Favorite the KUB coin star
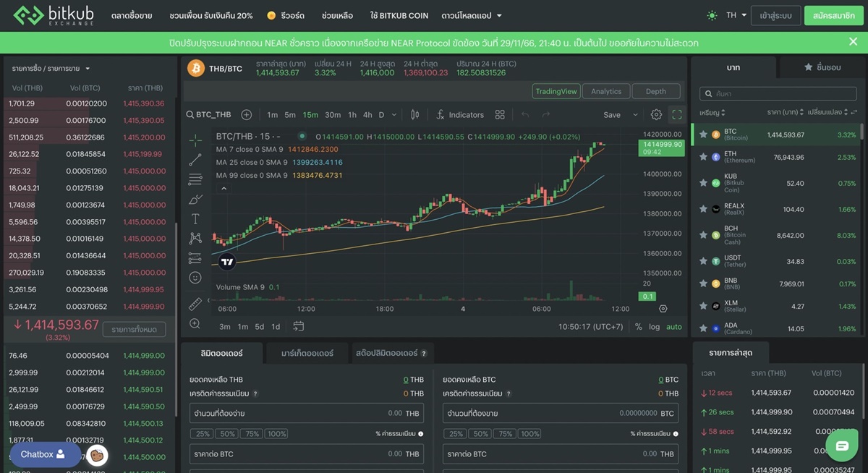Image resolution: width=868 pixels, height=473 pixels. click(x=703, y=184)
